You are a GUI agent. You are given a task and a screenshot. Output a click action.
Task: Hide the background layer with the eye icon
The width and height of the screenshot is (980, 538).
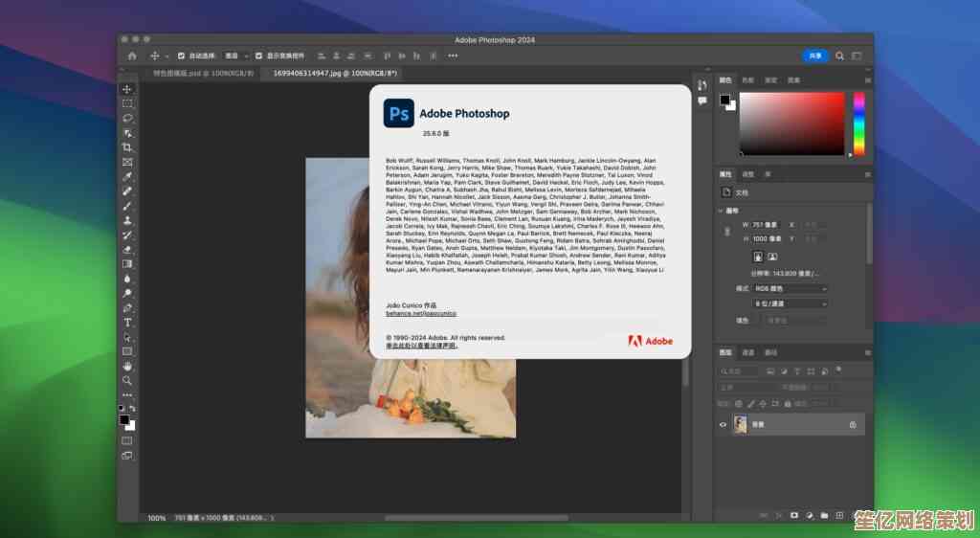click(724, 424)
